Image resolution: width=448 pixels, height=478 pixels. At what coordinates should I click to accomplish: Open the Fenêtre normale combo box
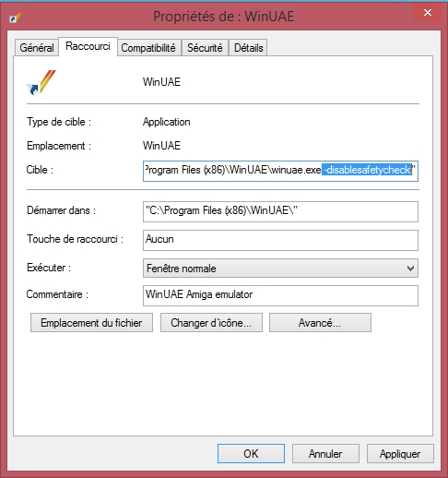280,269
